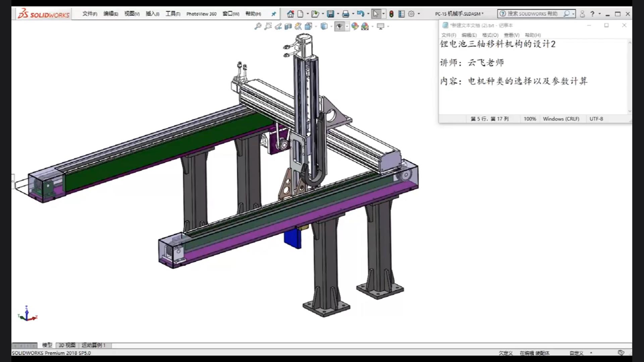Click Notepad title line 锂电池三轴移料机构的设计2
The width and height of the screenshot is (644, 362).
pyautogui.click(x=498, y=44)
